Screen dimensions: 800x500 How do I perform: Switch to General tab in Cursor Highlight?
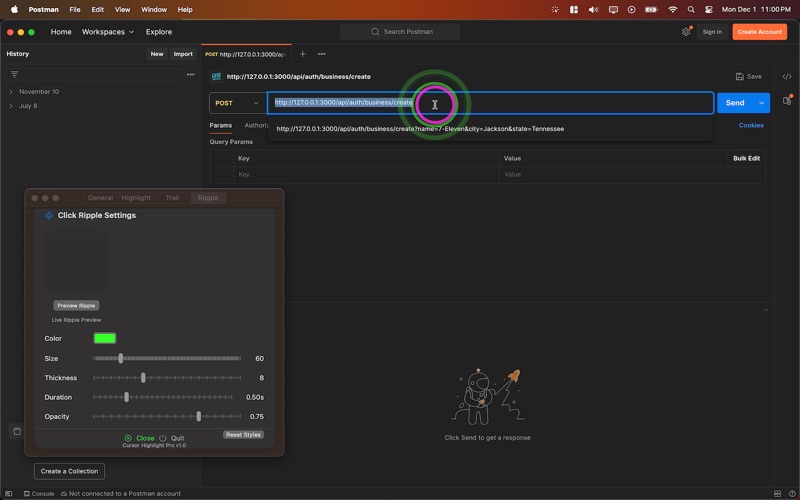tap(100, 198)
